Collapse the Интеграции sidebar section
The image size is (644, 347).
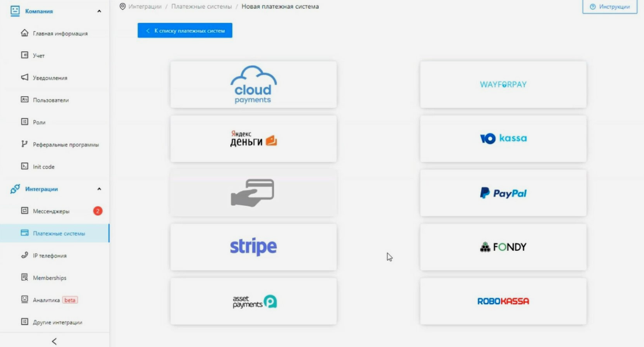coord(99,189)
